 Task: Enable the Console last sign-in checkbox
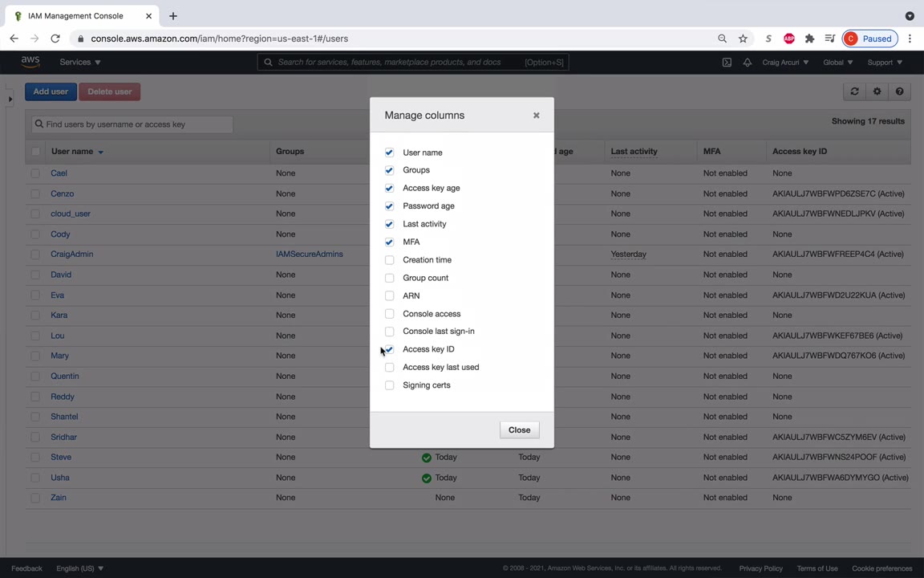[x=390, y=332]
